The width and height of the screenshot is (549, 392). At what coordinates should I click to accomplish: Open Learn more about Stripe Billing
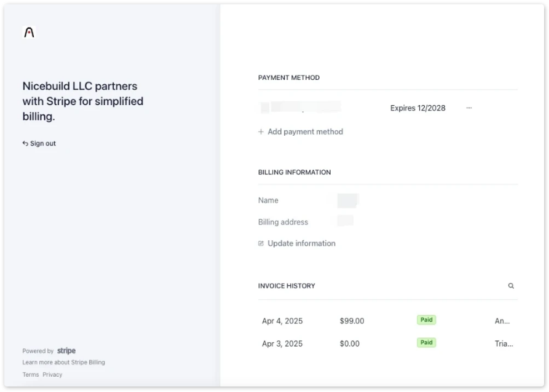pyautogui.click(x=64, y=363)
